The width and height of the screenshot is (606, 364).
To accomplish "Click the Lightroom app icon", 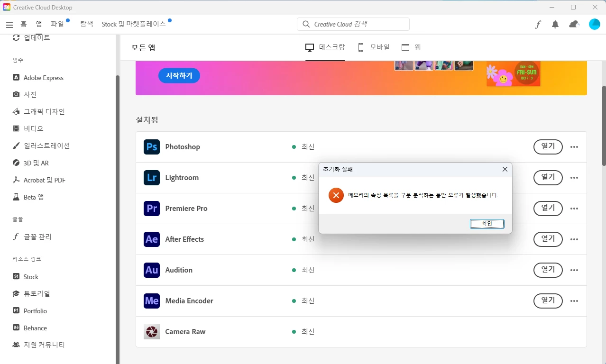I will click(x=152, y=178).
